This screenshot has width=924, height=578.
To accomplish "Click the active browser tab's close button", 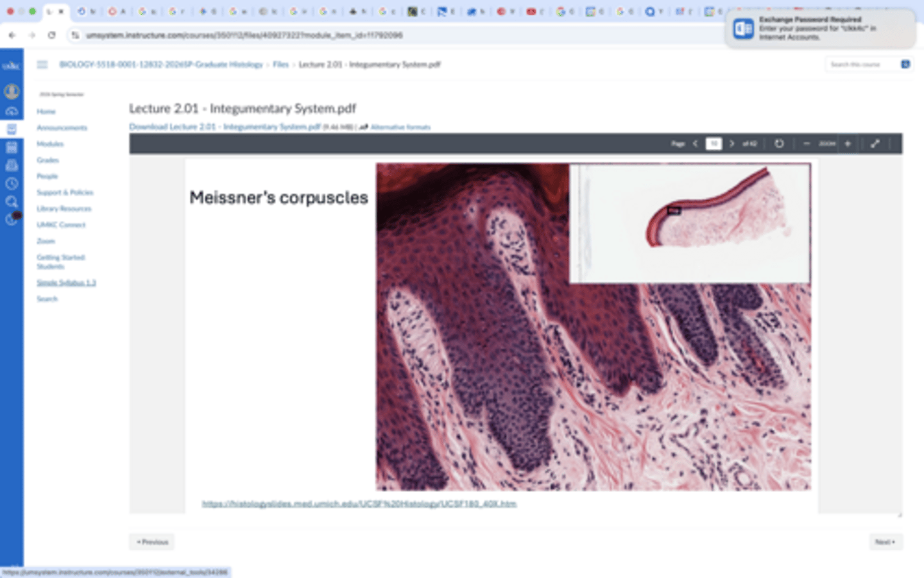I will point(62,12).
